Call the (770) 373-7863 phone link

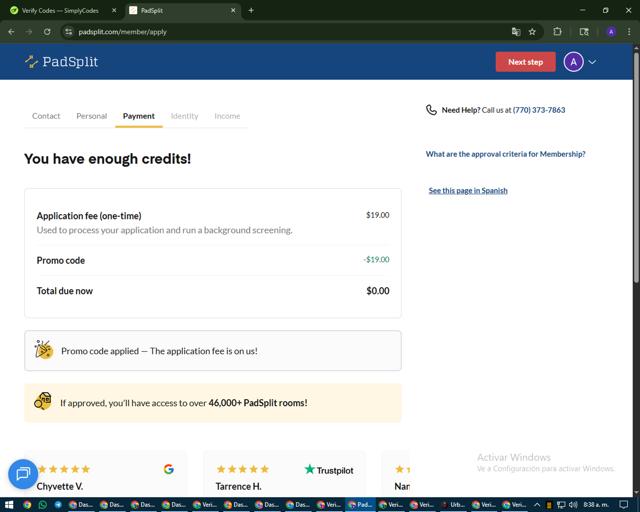point(539,110)
